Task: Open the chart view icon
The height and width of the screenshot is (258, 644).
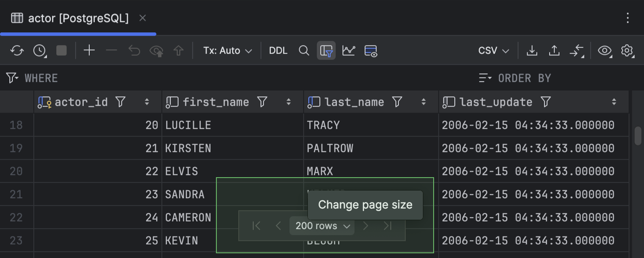Action: click(349, 51)
